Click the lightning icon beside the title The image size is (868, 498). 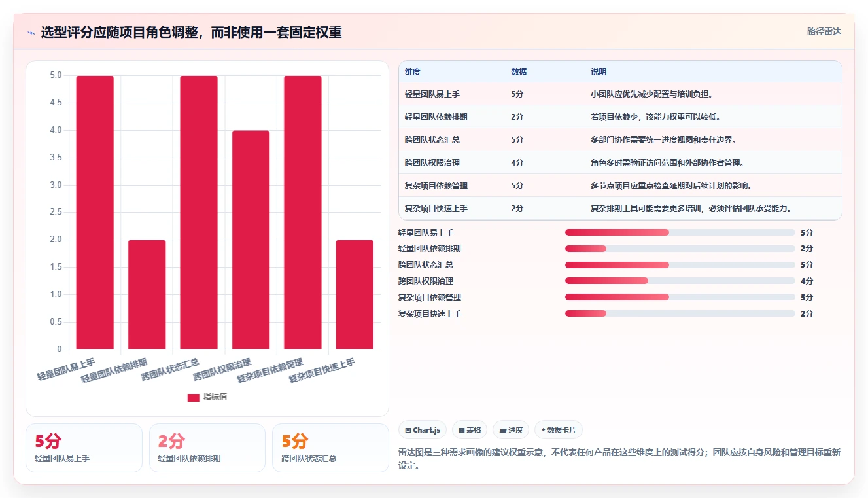pos(31,33)
